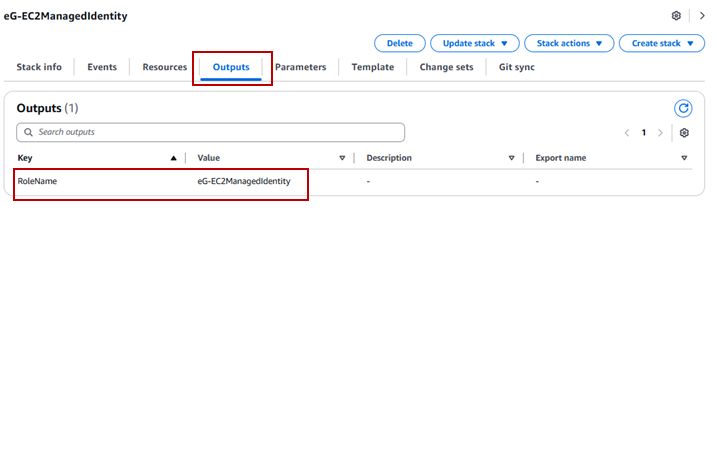View the Template tab
This screenshot has height=463, width=717.
372,67
